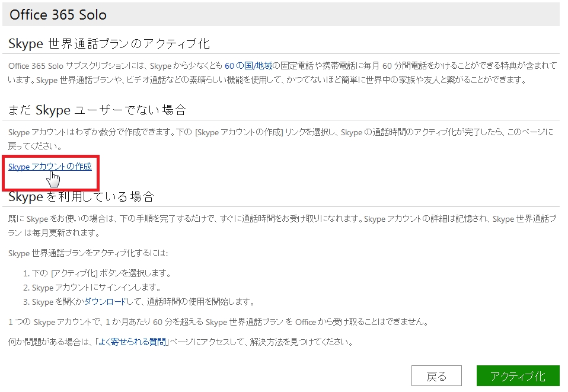
Task: Click the Skype 世界通話プランのアクティブ化 heading
Action: (x=109, y=44)
